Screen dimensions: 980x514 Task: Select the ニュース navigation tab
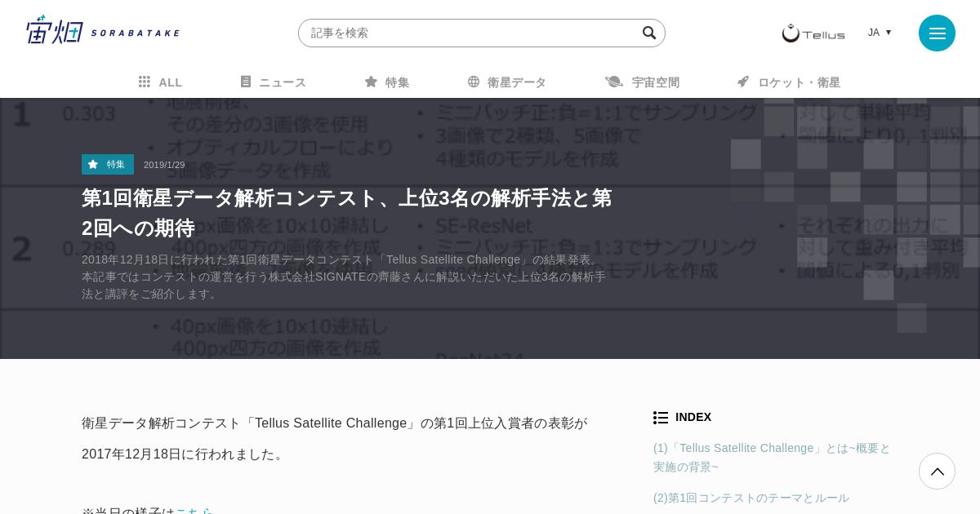(274, 82)
